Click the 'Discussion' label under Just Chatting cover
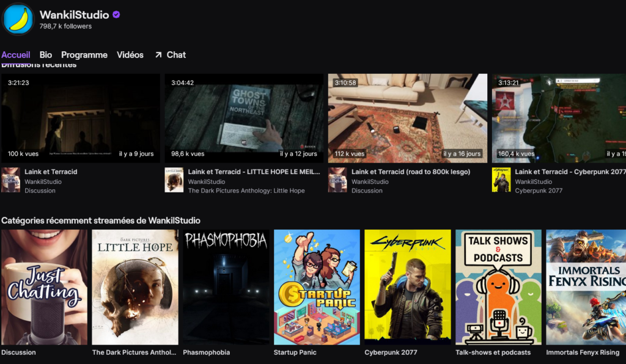Viewport: 626px width, 364px height. 18,352
